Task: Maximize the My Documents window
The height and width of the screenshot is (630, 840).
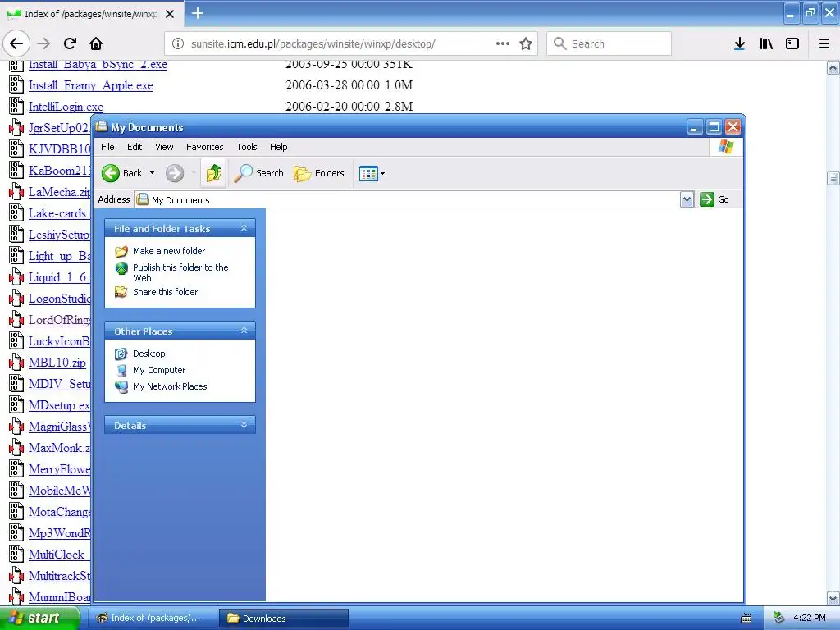Action: (x=714, y=127)
